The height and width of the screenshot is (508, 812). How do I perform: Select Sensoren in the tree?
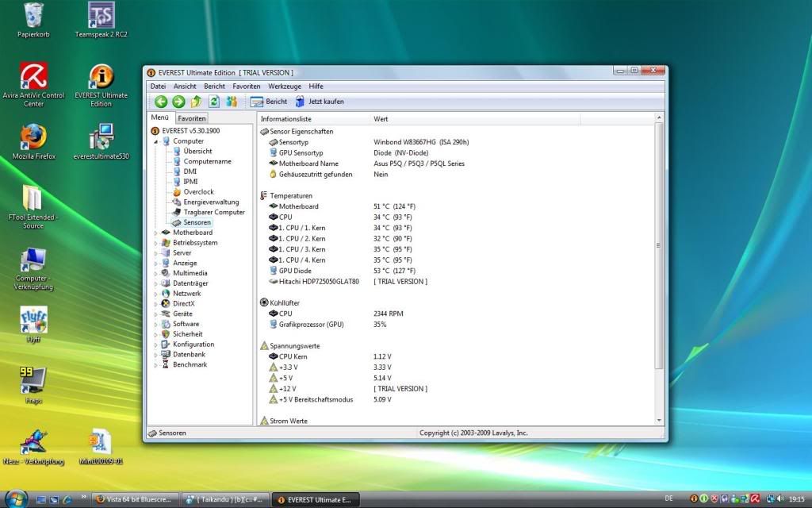tap(197, 222)
